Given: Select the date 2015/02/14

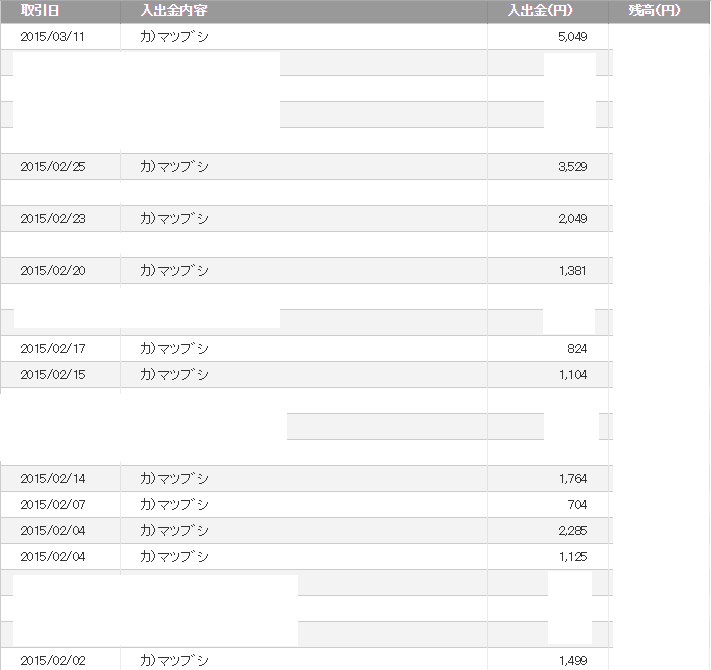Looking at the screenshot, I should click(53, 479).
